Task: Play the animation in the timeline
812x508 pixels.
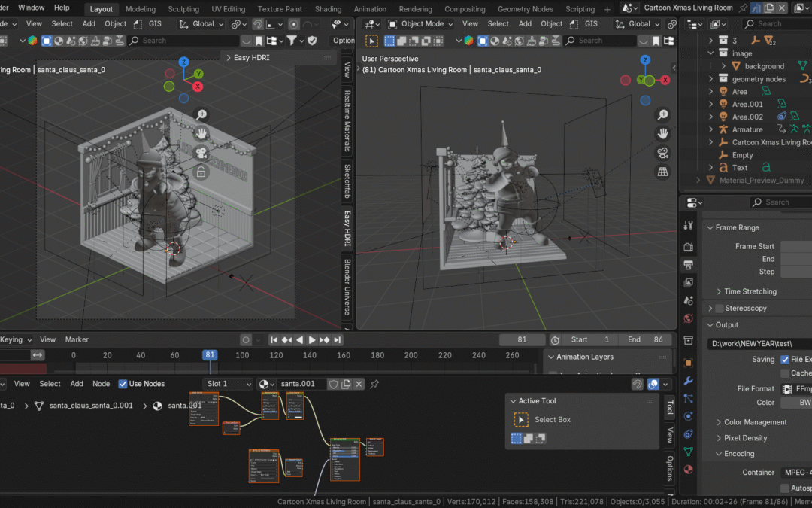Action: pos(312,340)
